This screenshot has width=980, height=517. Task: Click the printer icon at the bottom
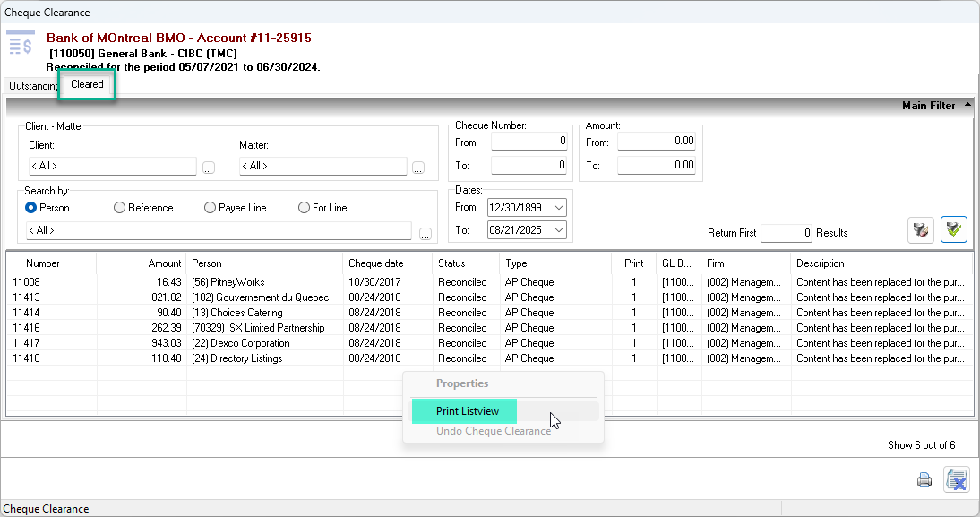924,479
